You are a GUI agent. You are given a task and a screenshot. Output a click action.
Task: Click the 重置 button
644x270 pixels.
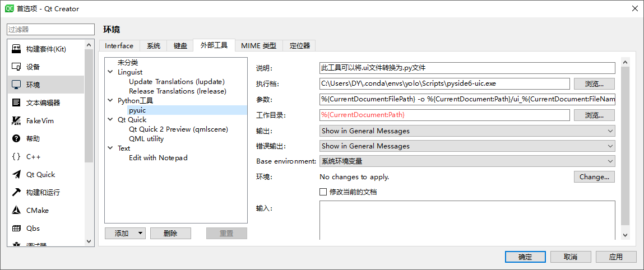click(x=226, y=234)
